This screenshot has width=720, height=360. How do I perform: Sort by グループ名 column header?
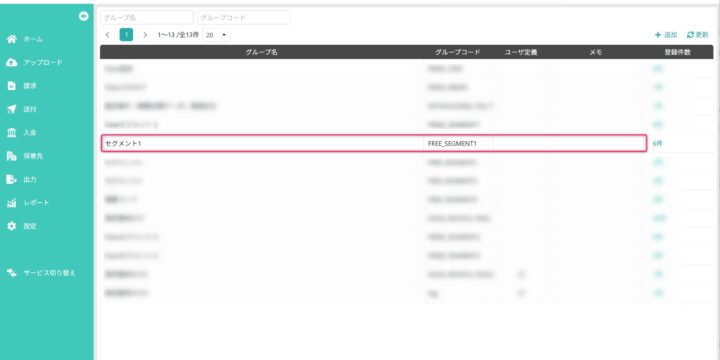[261, 52]
